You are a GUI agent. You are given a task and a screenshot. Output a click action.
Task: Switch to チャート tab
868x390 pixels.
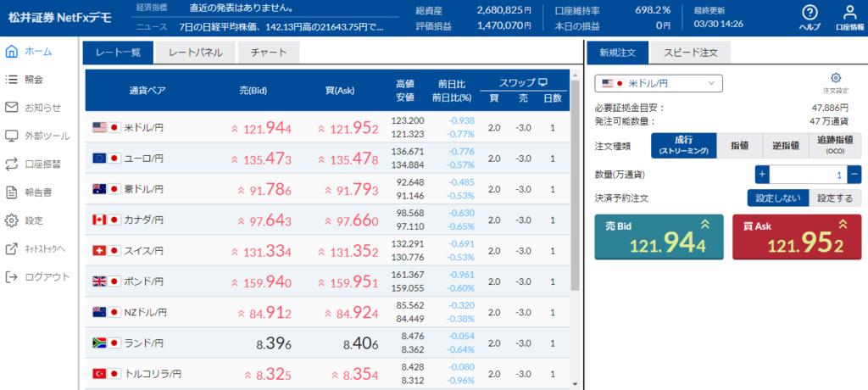(x=269, y=53)
